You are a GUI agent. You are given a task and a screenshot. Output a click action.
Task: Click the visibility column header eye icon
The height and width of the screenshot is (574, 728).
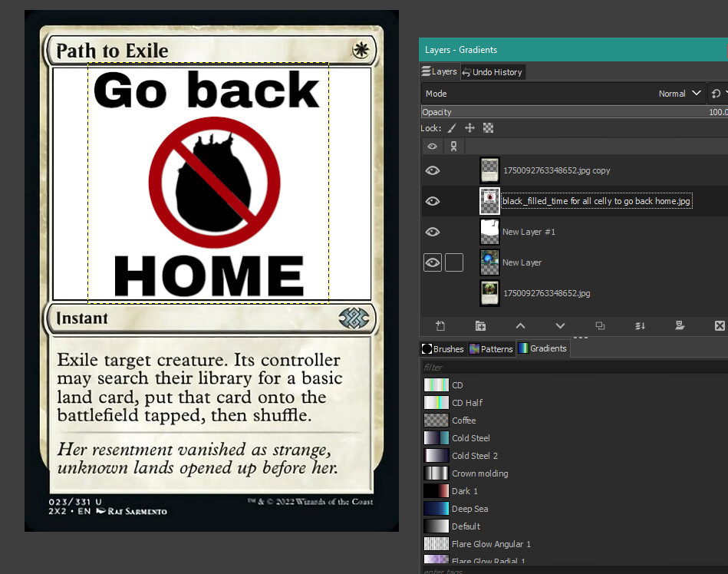pyautogui.click(x=432, y=147)
